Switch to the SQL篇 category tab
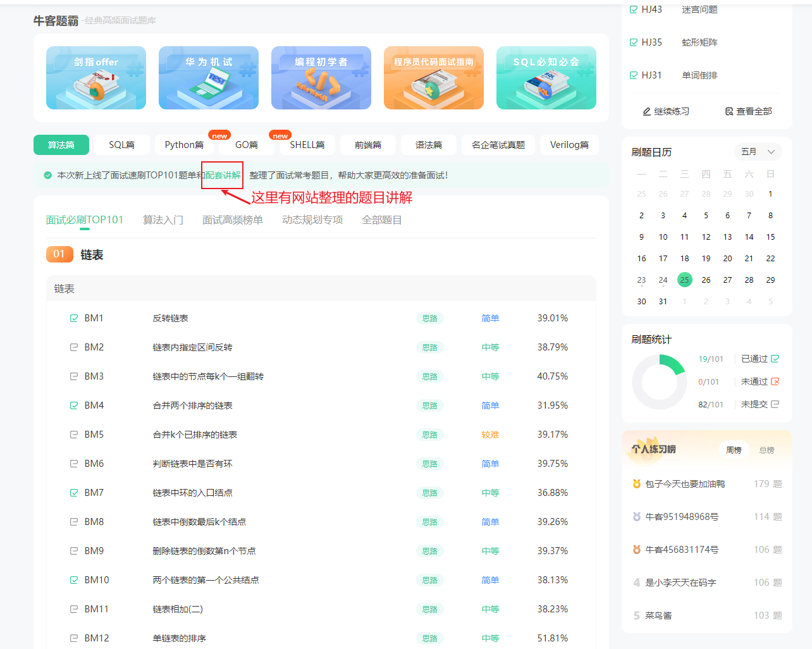Screen dimensions: 812x649 click(122, 145)
